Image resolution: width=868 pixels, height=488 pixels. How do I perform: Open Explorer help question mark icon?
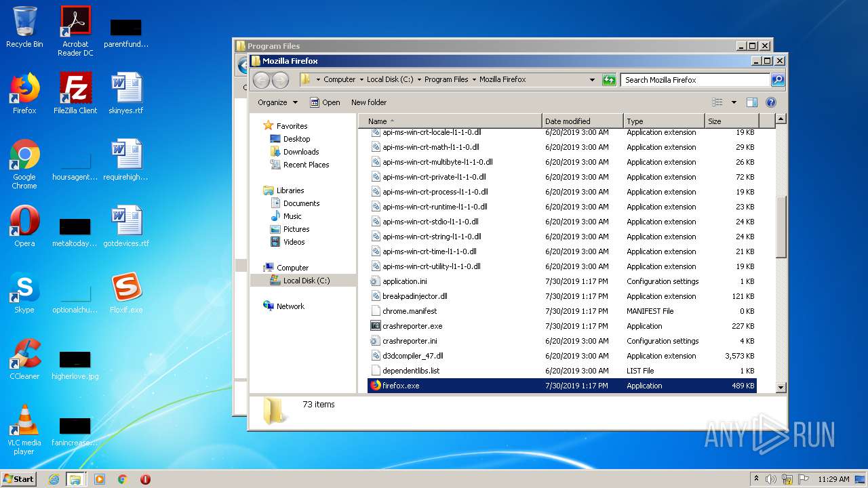click(x=770, y=102)
